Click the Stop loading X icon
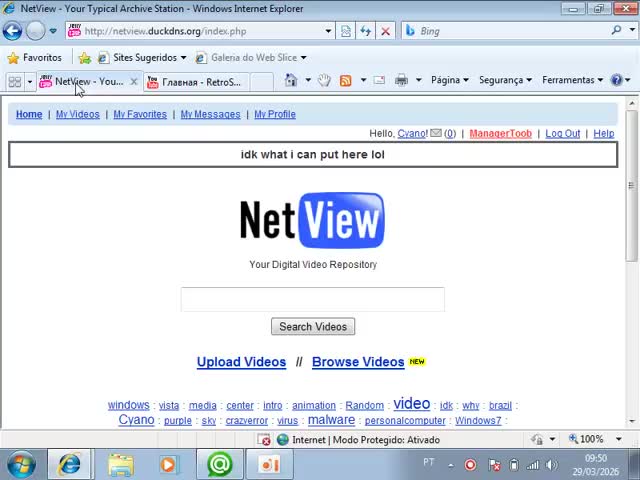640x480 pixels. point(385,31)
